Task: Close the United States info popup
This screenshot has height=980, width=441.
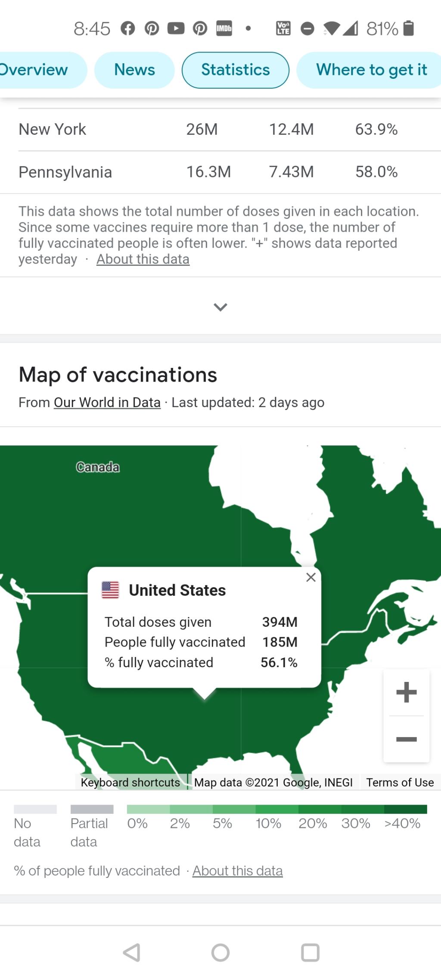Action: click(311, 577)
